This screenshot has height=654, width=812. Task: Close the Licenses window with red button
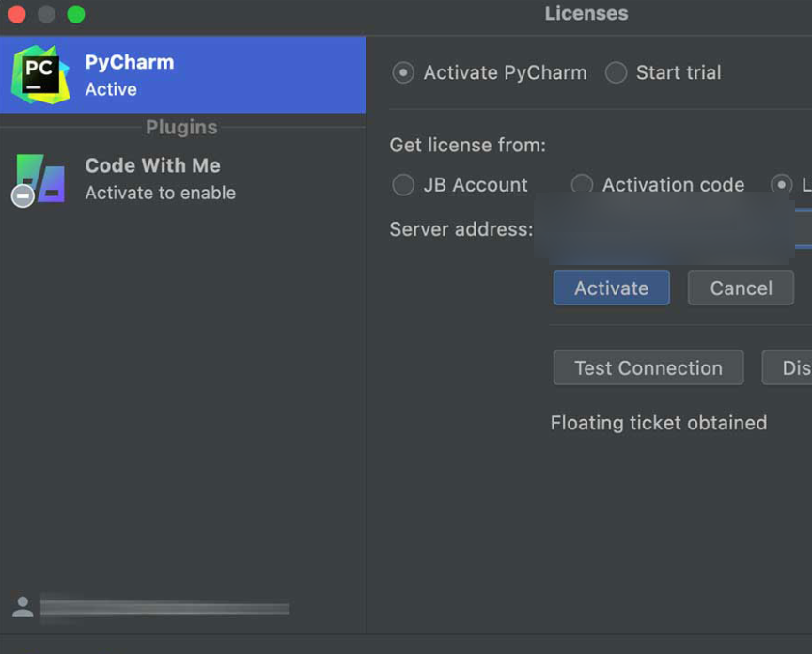click(16, 14)
